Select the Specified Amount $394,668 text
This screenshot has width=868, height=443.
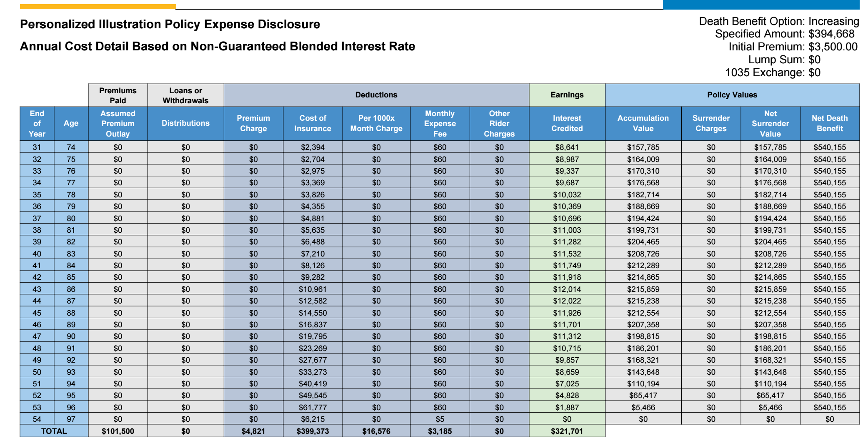click(x=784, y=34)
